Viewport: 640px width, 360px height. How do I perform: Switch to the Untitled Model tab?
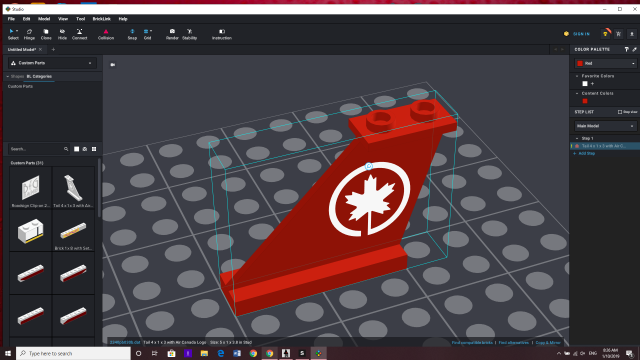pos(22,49)
